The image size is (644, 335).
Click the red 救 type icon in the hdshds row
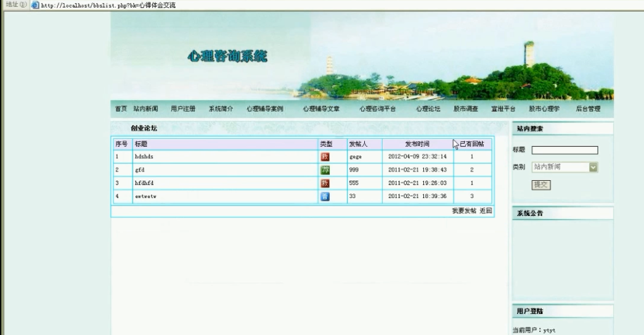[x=325, y=157]
